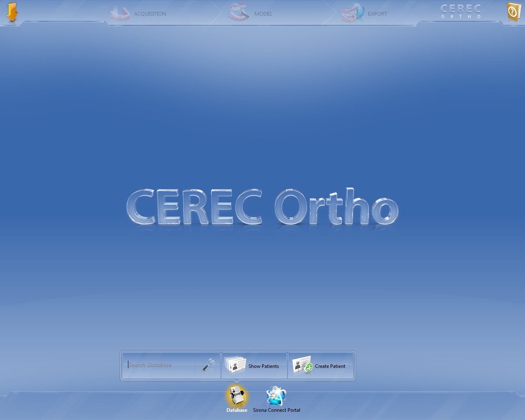Click the Show Patients cards icon
Viewport: 525px width, 420px height.
tap(235, 365)
